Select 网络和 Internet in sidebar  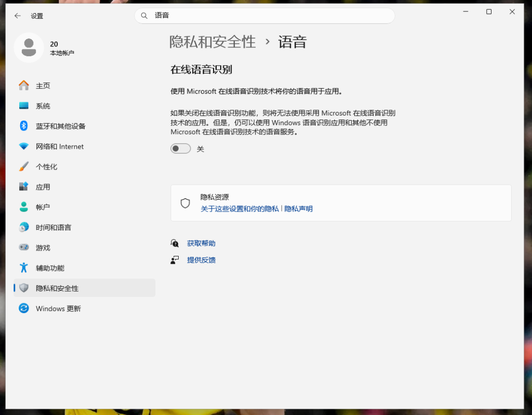coord(85,146)
